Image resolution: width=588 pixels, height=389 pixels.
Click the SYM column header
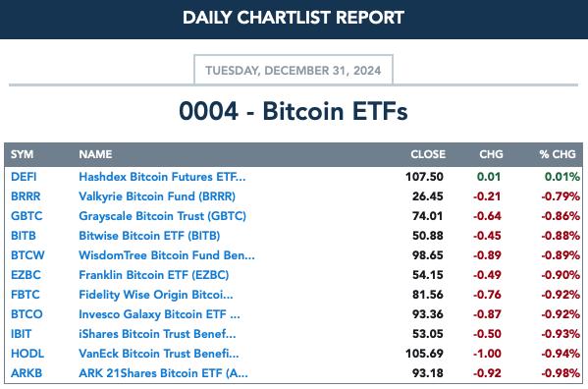point(23,154)
